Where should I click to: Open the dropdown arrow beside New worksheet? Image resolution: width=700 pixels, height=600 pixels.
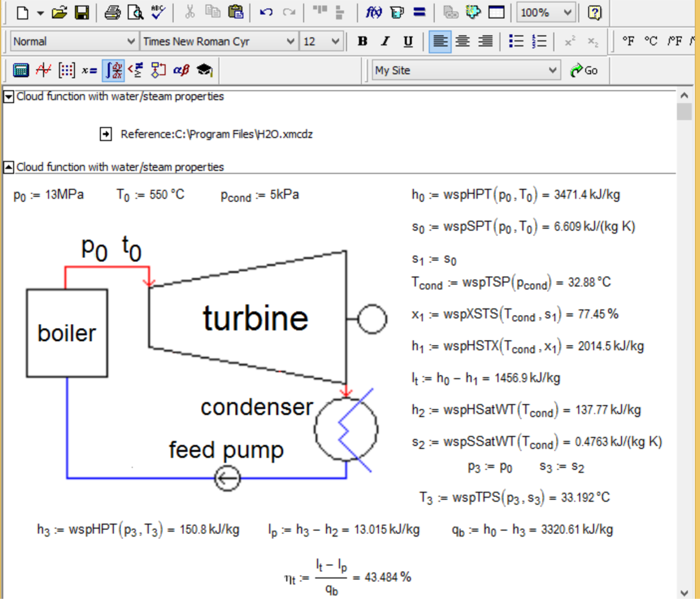point(40,13)
